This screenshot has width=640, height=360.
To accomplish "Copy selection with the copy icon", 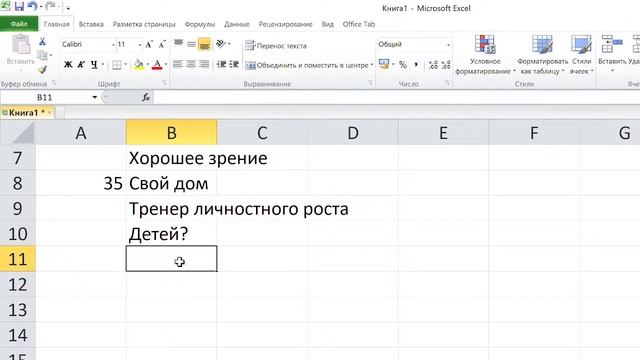I will [x=42, y=55].
